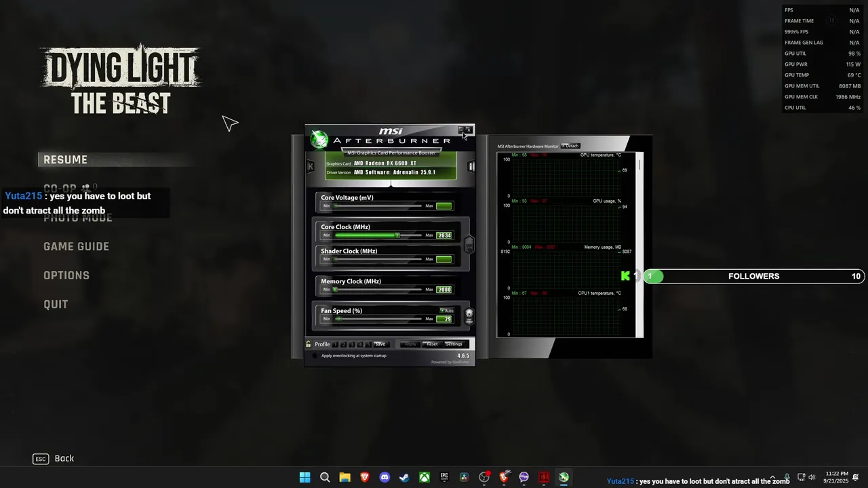The image size is (868, 488).
Task: Open the Xbox app from the taskbar
Action: [425, 477]
